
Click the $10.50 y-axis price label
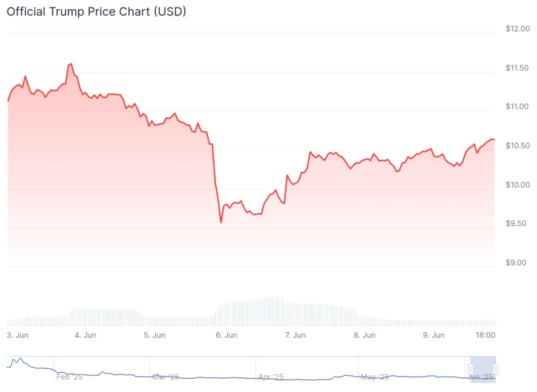[x=518, y=146]
